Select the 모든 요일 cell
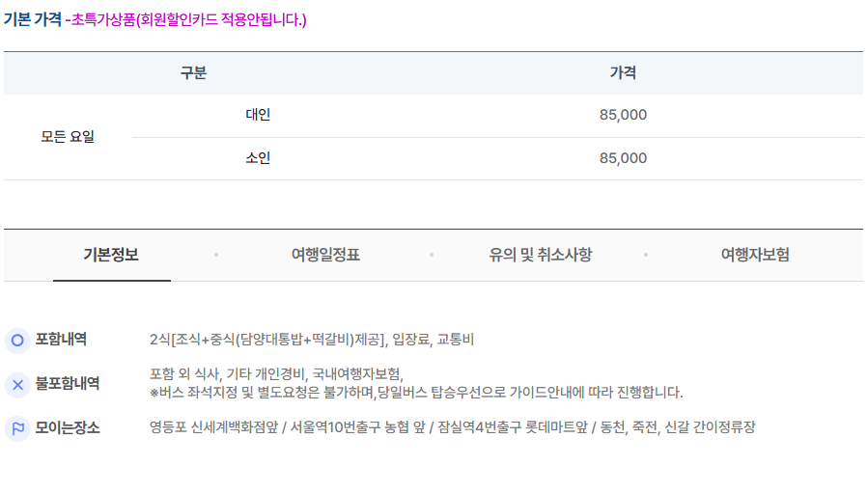The image size is (868, 493). pyautogui.click(x=68, y=137)
